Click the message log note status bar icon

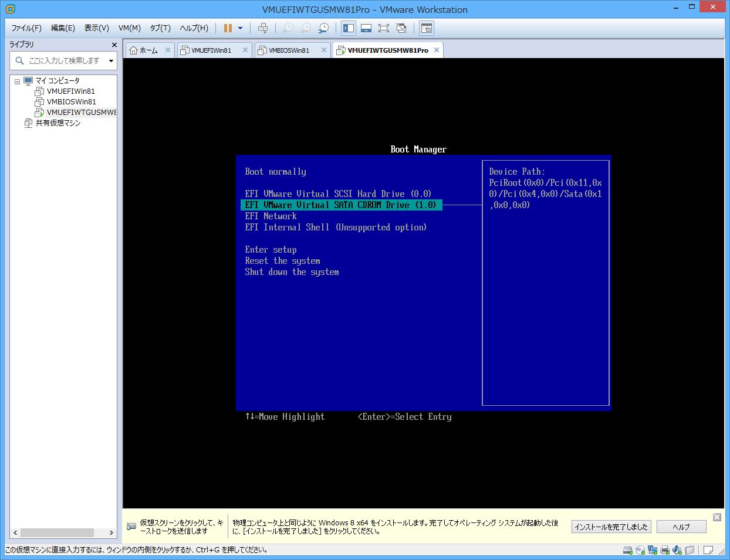pyautogui.click(x=708, y=550)
